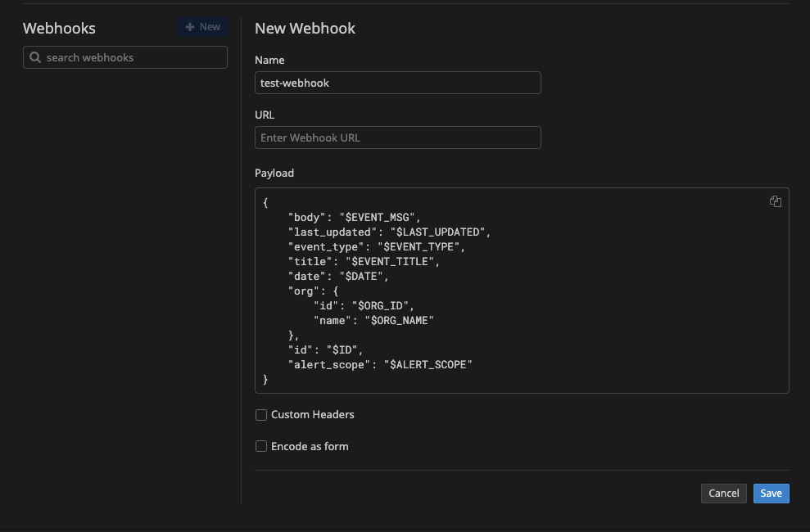Viewport: 810px width, 532px height.
Task: Enable the Custom Headers checkbox
Action: (x=261, y=415)
